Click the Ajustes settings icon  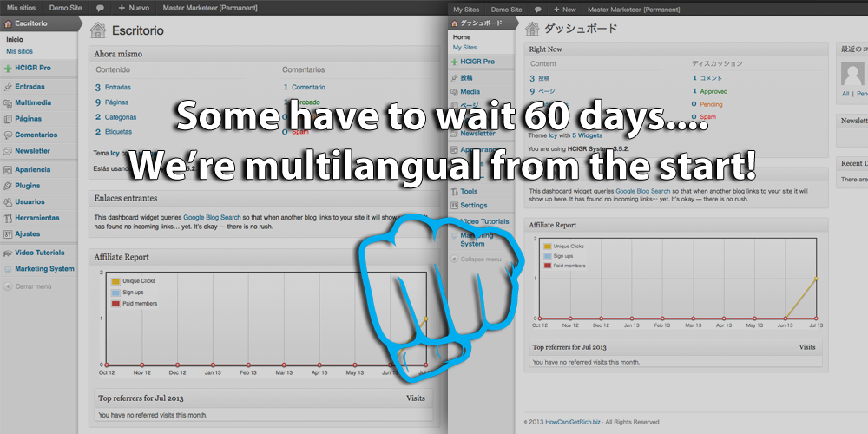[x=8, y=234]
